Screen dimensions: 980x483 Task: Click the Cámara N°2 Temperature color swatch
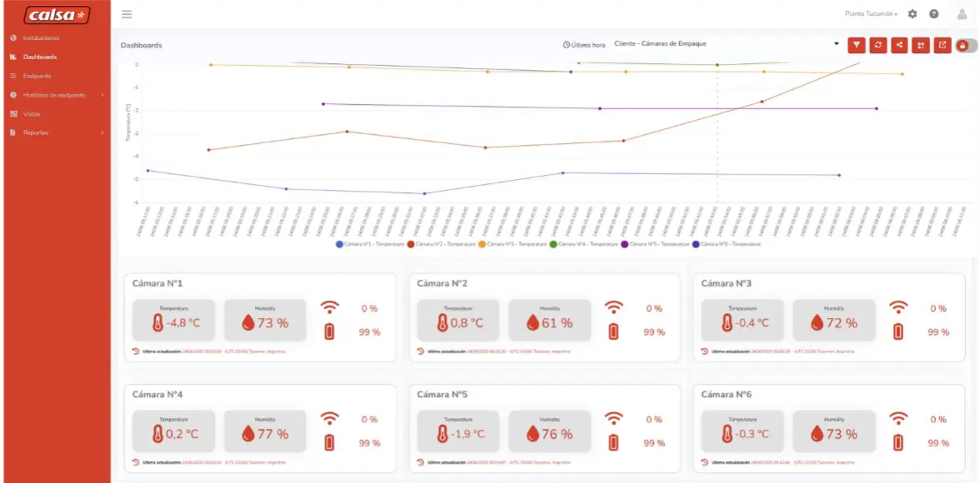(x=412, y=244)
